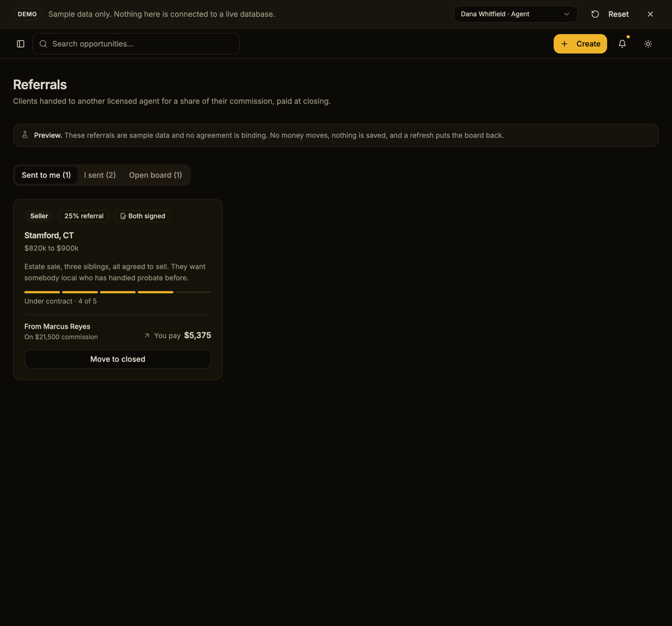This screenshot has height=626, width=672.
Task: Click the Stamford, CT card title
Action: click(49, 236)
